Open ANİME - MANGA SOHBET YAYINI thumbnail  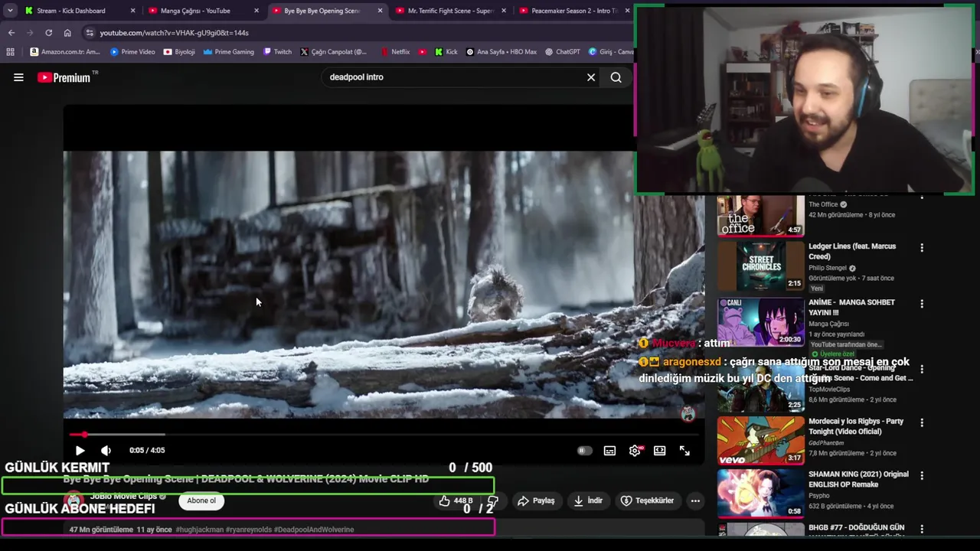point(760,321)
